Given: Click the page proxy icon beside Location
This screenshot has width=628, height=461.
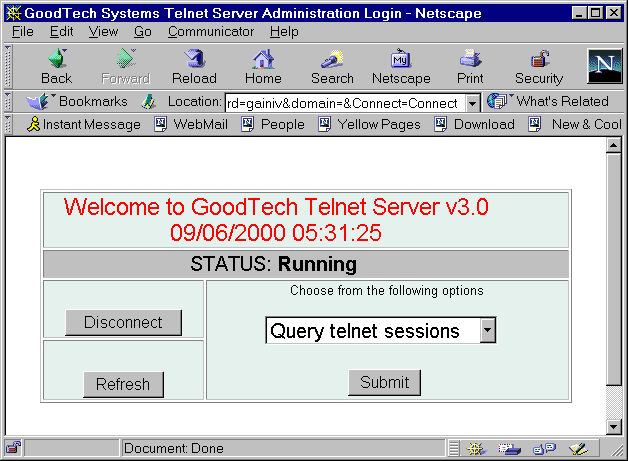Looking at the screenshot, I should point(149,102).
